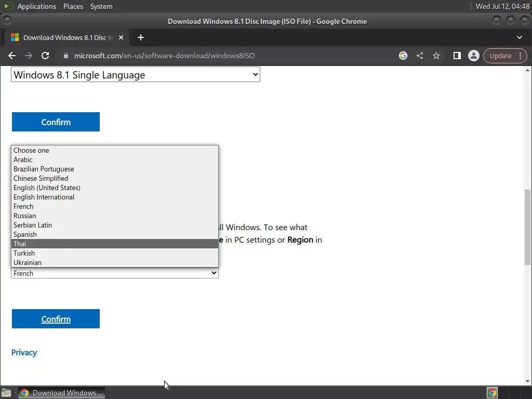Screen dimensions: 532x399
Task: Click the show desktop icon in taskbar
Action: point(6,393)
